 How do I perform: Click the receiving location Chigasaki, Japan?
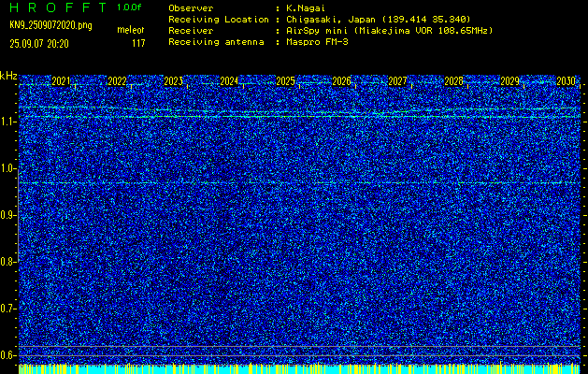pyautogui.click(x=379, y=19)
